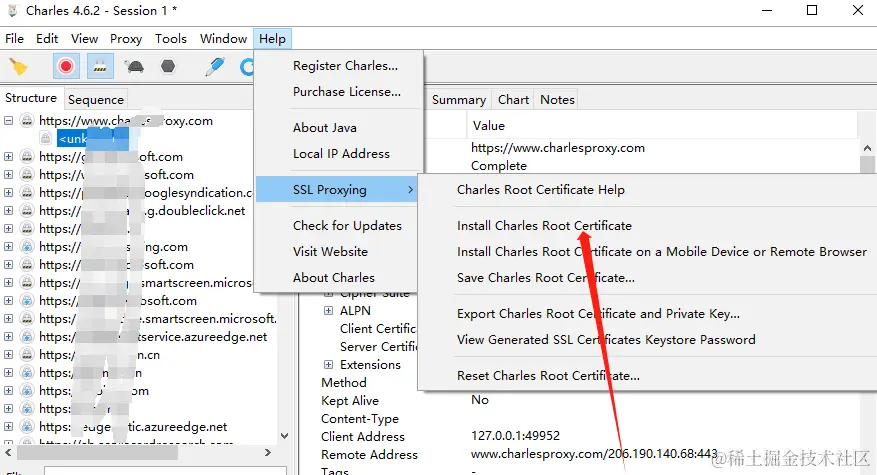
Task: Select Local IP Address
Action: [x=341, y=153]
